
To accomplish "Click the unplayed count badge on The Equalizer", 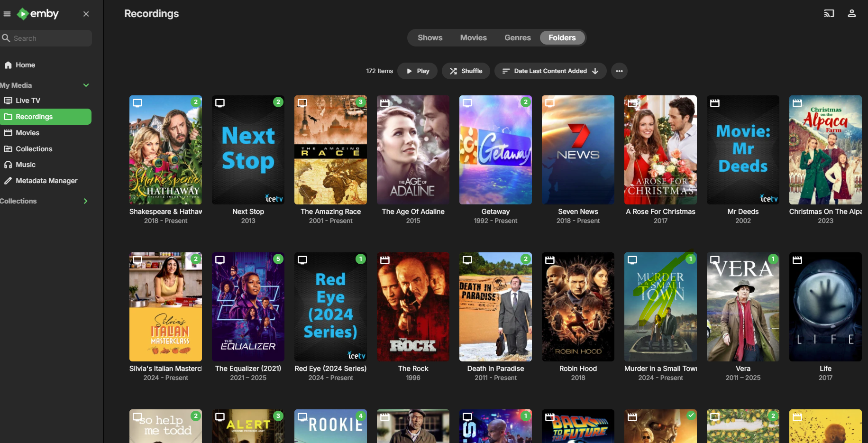I will point(278,259).
